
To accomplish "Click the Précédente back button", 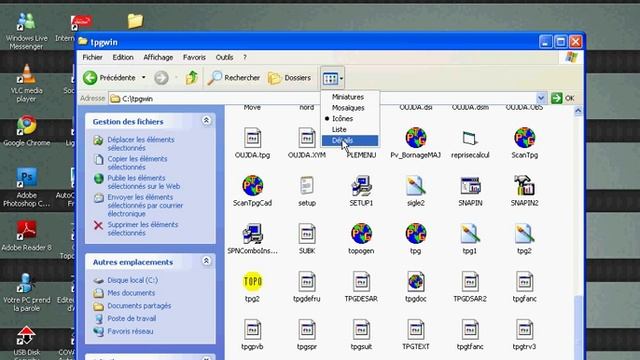I will pyautogui.click(x=109, y=78).
